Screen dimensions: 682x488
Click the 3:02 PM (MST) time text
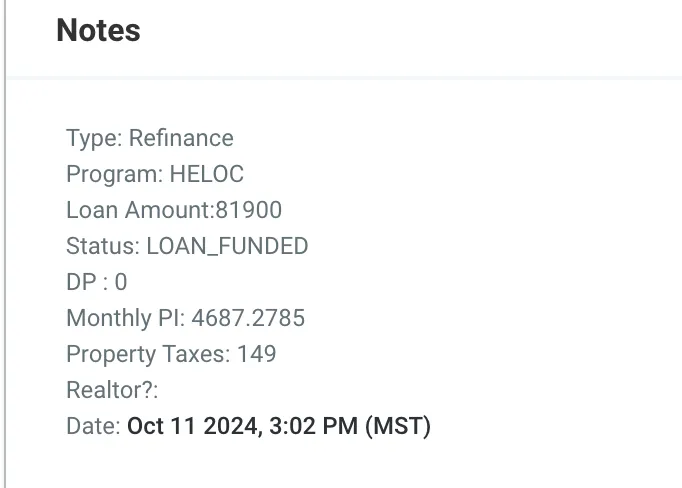click(350, 426)
